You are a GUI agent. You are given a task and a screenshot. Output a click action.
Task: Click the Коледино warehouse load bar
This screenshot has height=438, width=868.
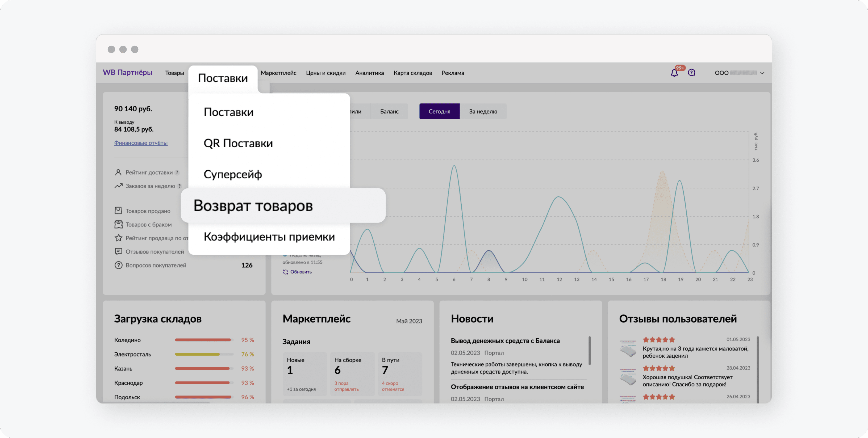pos(204,340)
